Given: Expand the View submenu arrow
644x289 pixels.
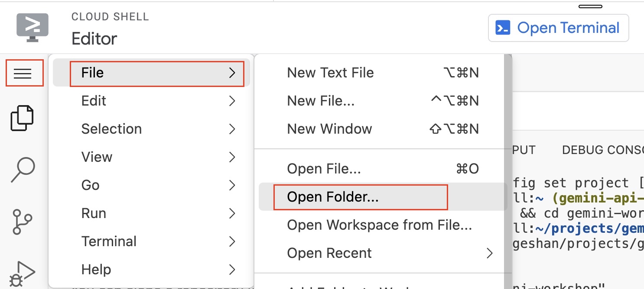Looking at the screenshot, I should (x=232, y=157).
